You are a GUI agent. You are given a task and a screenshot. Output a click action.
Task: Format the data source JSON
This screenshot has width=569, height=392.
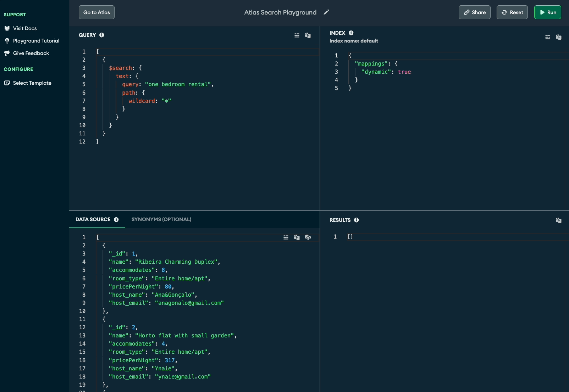pos(286,237)
